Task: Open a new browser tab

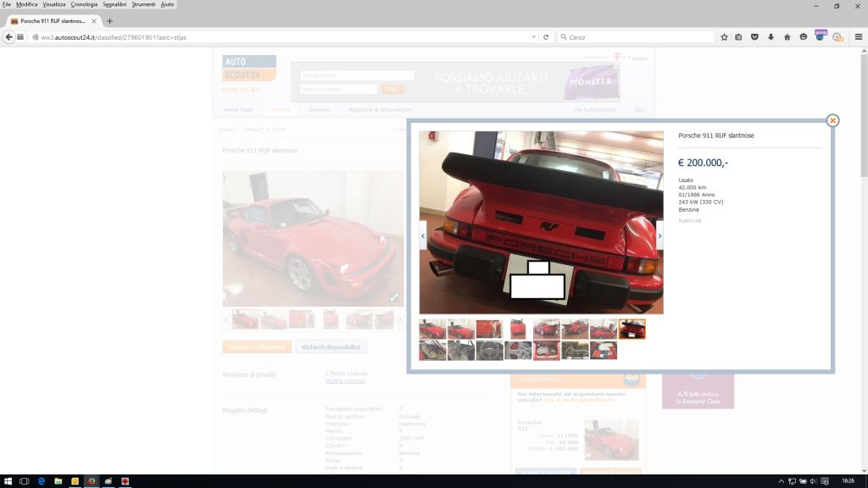Action: 109,21
